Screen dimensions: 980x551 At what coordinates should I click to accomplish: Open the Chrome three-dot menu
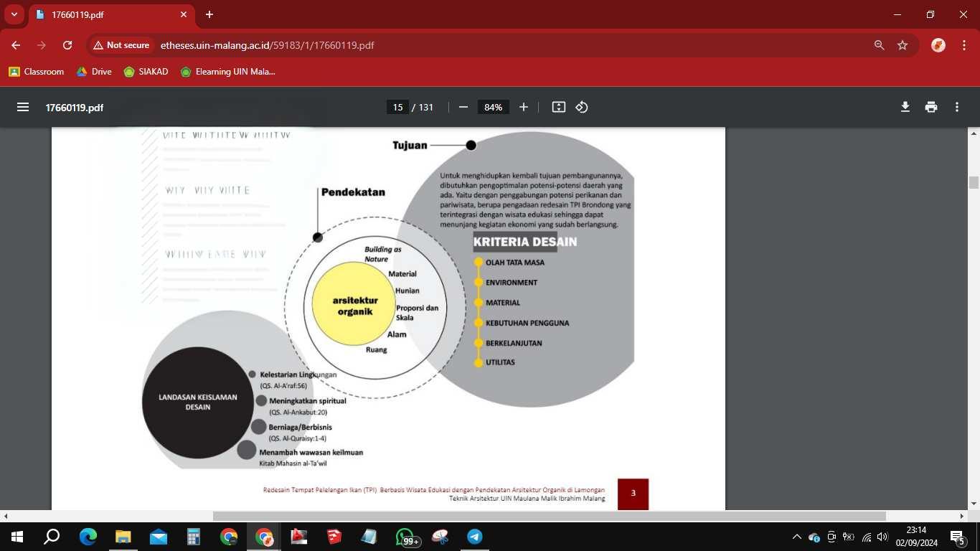[963, 45]
